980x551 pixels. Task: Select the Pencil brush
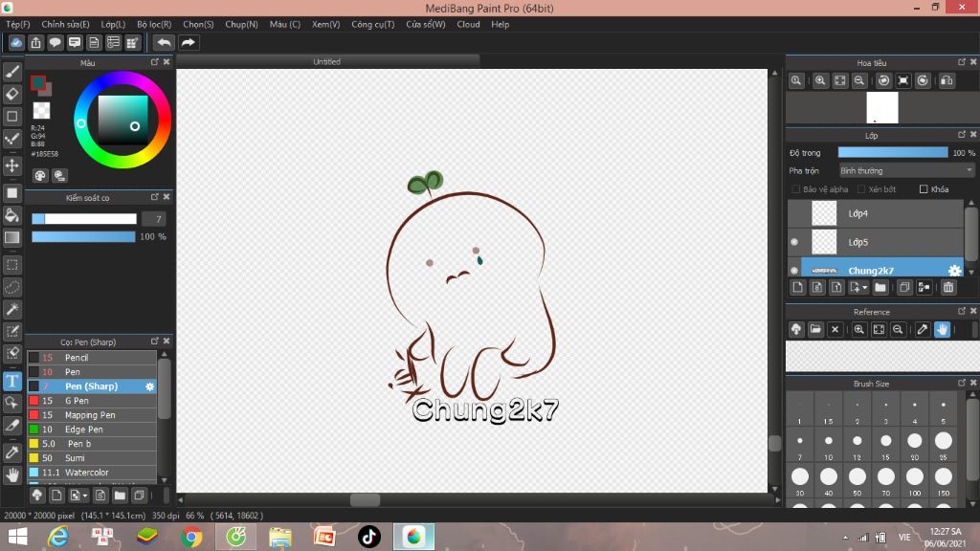tap(92, 358)
